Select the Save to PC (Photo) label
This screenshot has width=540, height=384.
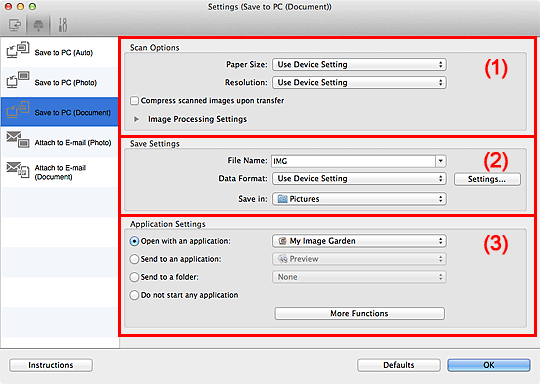coord(65,83)
